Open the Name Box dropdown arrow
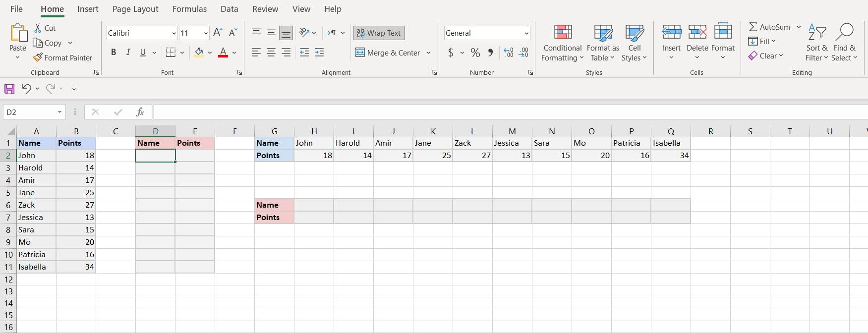Viewport: 868px width, 333px height. coord(59,112)
